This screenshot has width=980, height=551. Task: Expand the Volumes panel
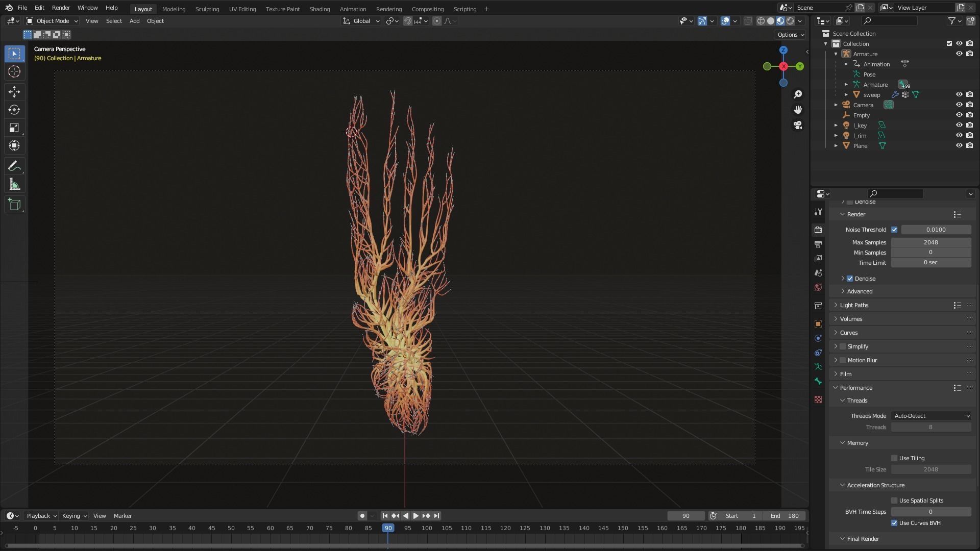tap(851, 319)
